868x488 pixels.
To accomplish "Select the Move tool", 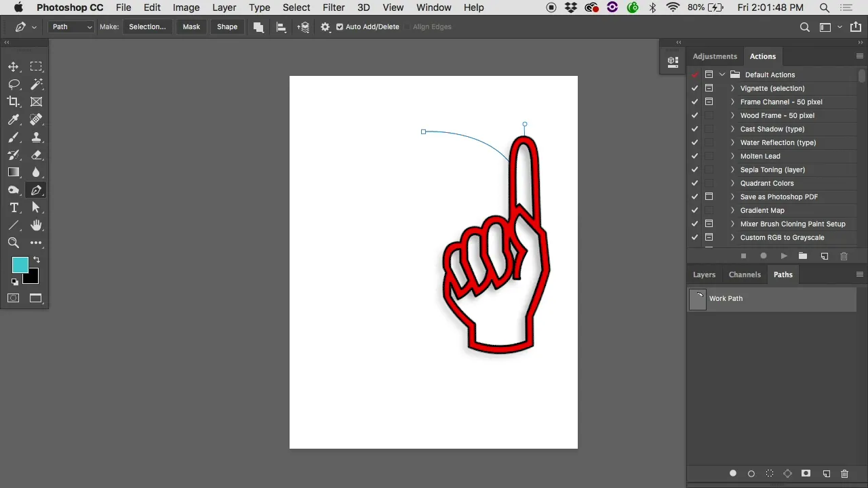I will coord(14,66).
